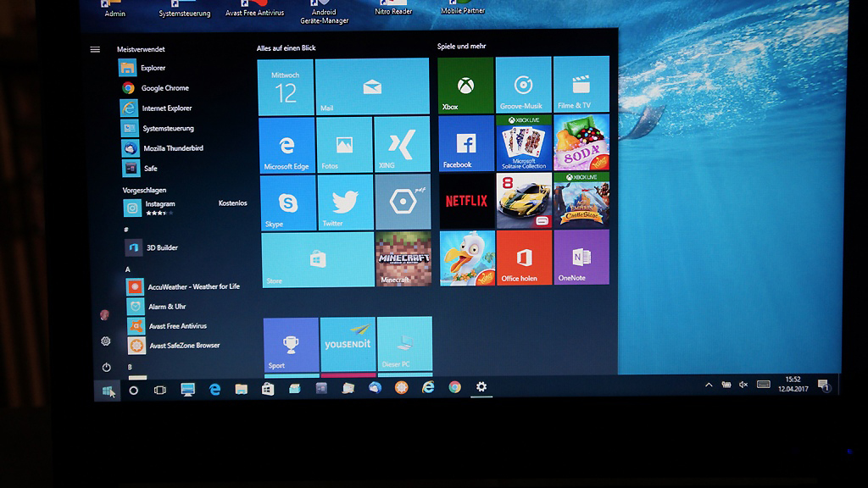Image resolution: width=868 pixels, height=488 pixels.
Task: Click the muted volume tray icon
Action: (743, 385)
